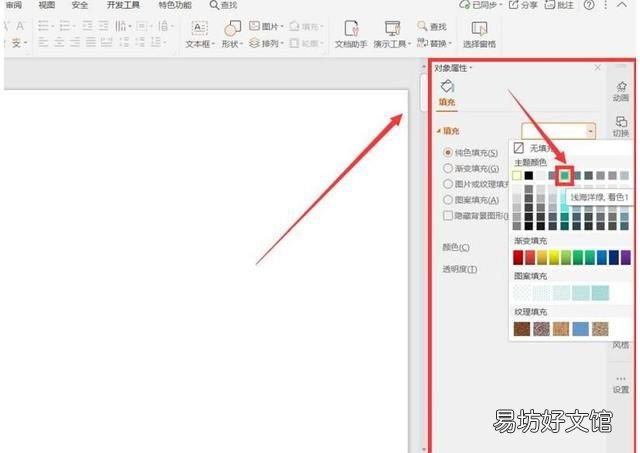
Task: Open the 视图 view tab
Action: tap(47, 5)
